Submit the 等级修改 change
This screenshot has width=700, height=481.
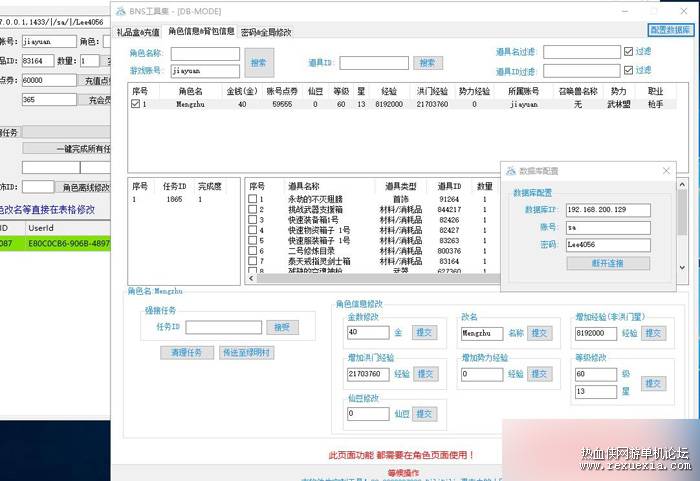point(653,383)
